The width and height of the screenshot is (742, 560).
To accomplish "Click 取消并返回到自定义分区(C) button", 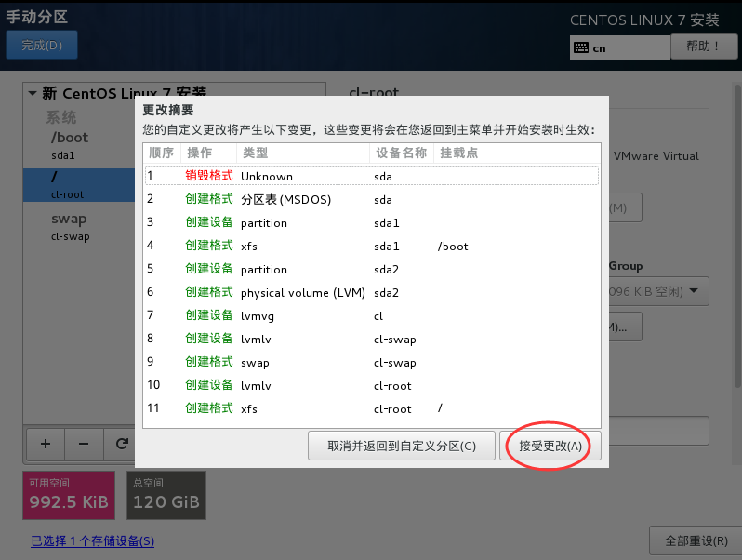I will 401,446.
